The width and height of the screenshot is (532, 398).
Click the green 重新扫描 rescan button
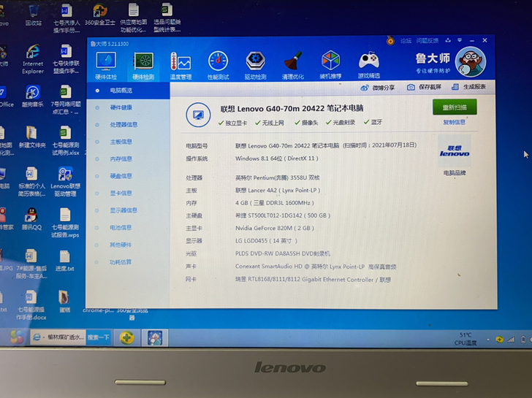point(455,107)
